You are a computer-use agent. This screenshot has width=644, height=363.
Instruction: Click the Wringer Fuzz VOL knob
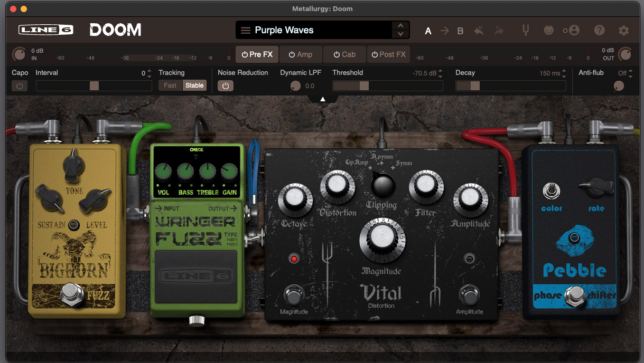click(164, 171)
